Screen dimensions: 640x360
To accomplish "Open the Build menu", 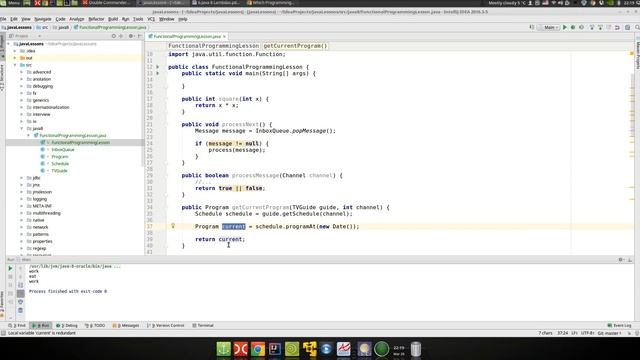I will (113, 19).
